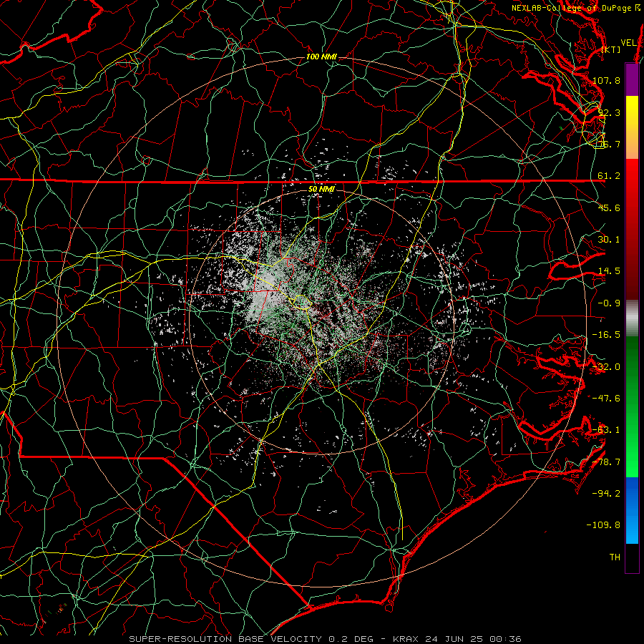The height and width of the screenshot is (644, 644).
Task: Click the 30.1 velocity scale value
Action: 609,240
